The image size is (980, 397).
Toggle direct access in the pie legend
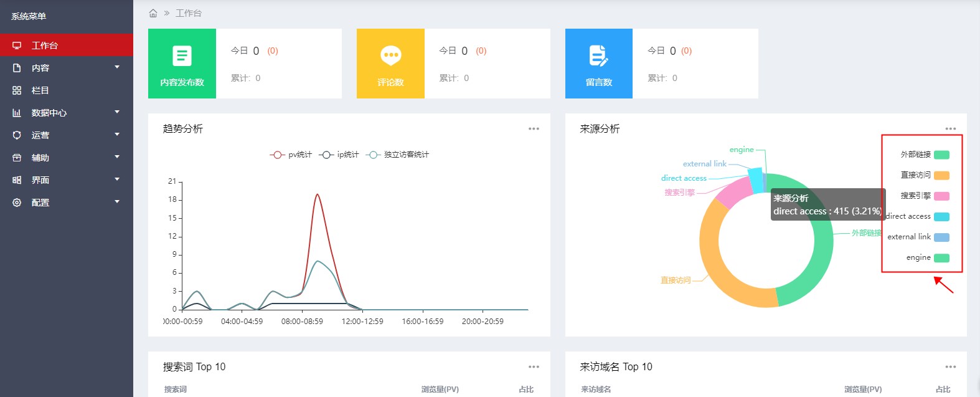(917, 216)
